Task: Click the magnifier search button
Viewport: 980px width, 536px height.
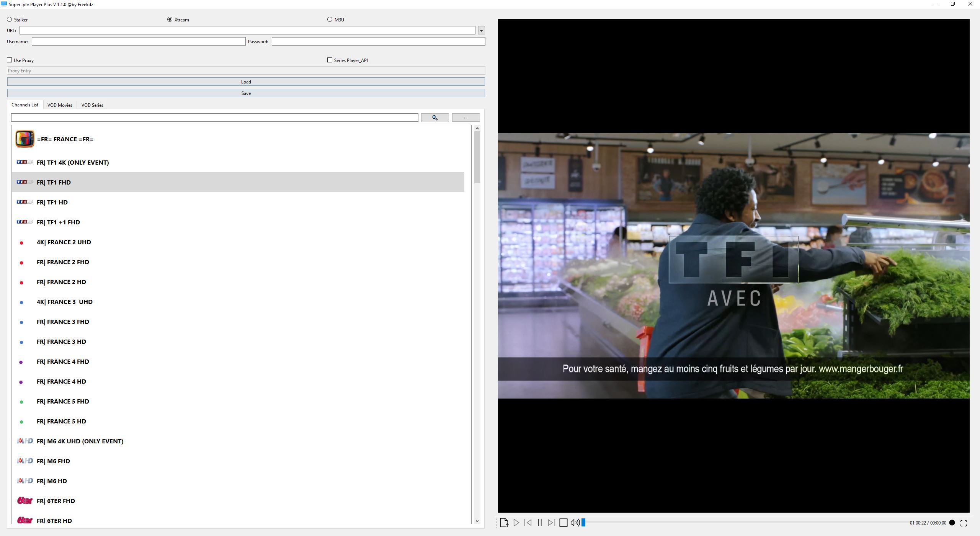Action: pos(435,118)
